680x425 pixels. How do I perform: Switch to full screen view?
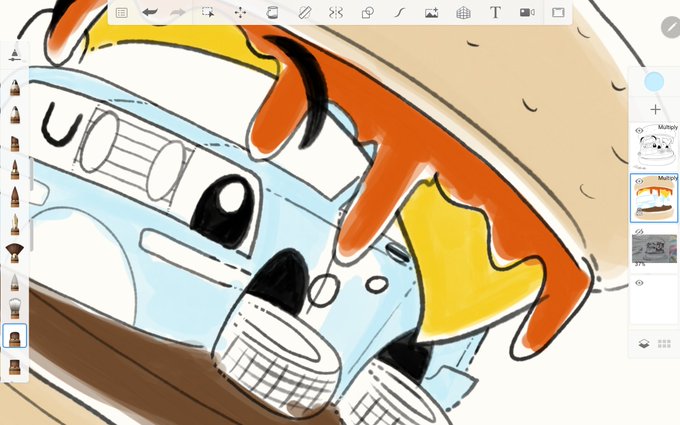pyautogui.click(x=558, y=13)
